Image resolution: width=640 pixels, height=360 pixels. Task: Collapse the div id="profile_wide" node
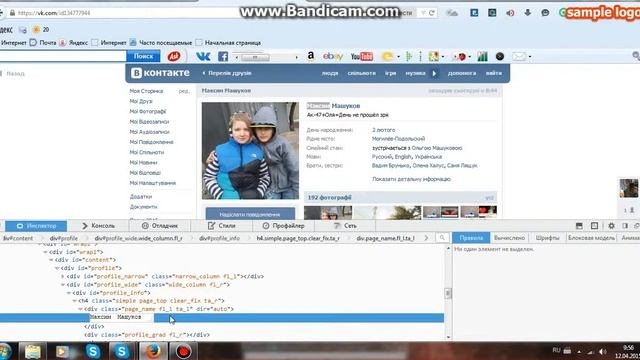[63, 284]
